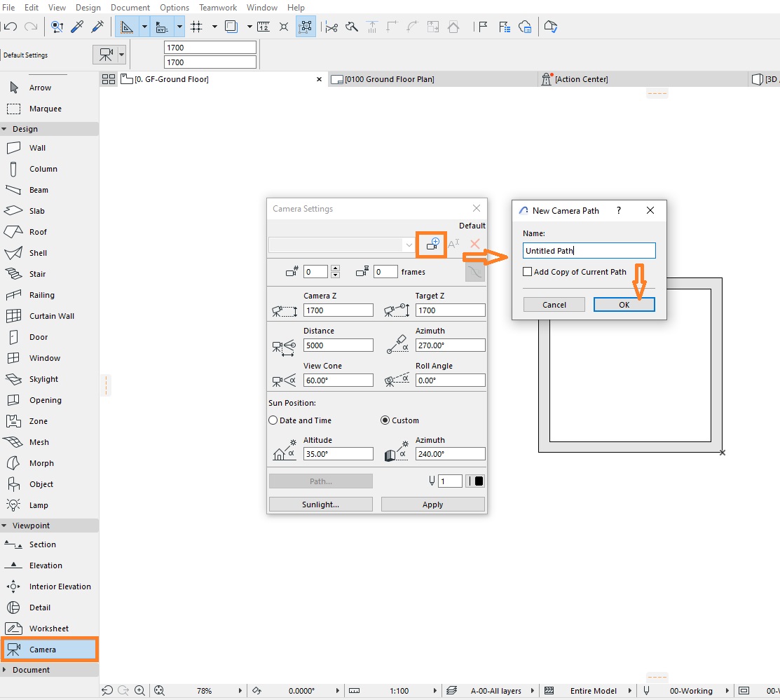780x700 pixels.
Task: Open the camera path dropdown in Camera Settings
Action: tap(409, 245)
